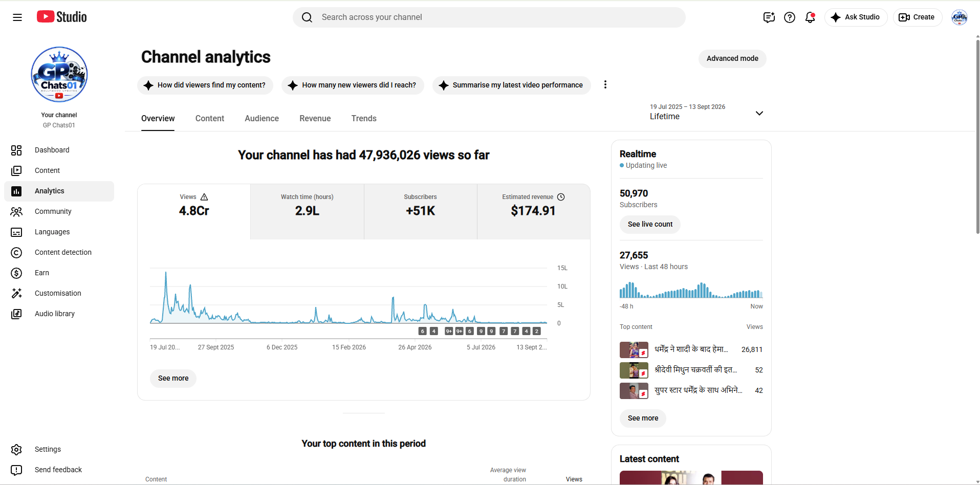Viewport: 980px width, 485px height.
Task: Open Content in the left sidebar
Action: click(x=59, y=170)
